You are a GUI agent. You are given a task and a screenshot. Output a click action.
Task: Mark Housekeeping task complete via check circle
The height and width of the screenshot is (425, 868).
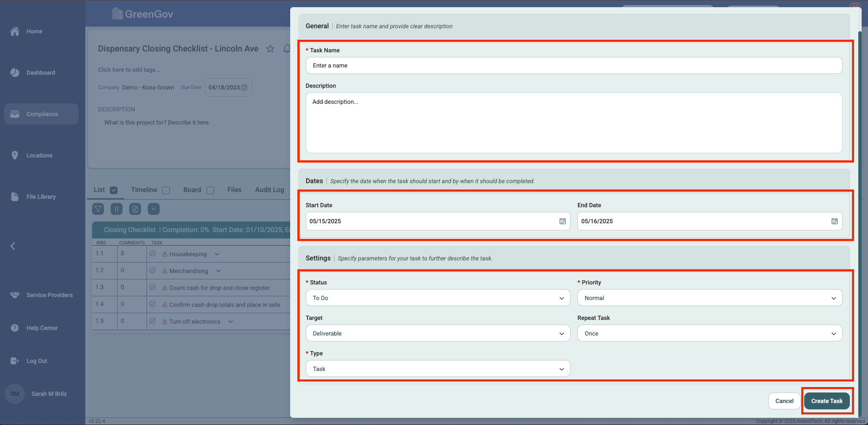pos(152,254)
